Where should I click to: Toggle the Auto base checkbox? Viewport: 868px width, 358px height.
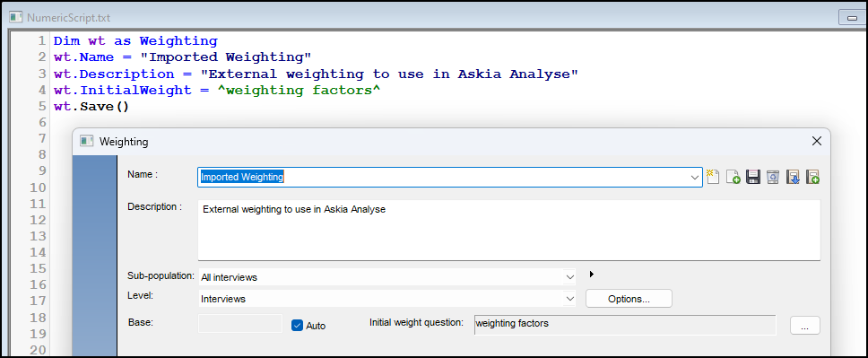pyautogui.click(x=298, y=326)
